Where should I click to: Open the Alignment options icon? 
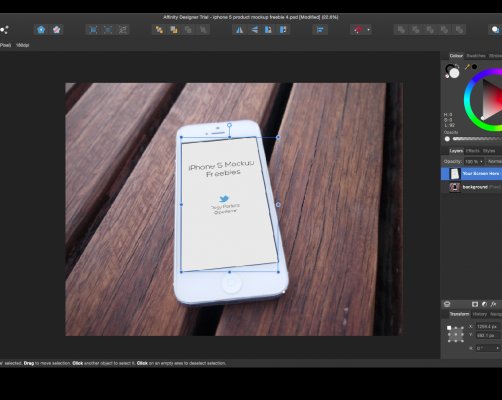(x=320, y=30)
